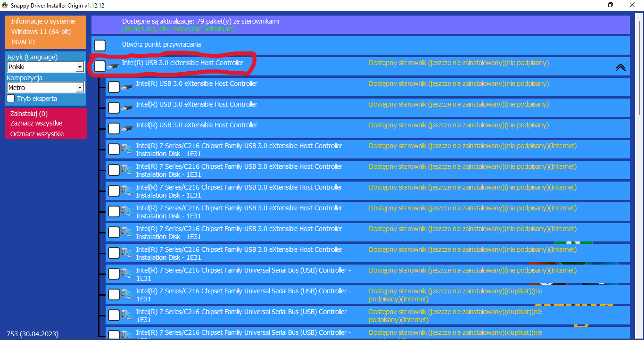Choose Odznacz wszystkie
Image resolution: width=644 pixels, height=340 pixels.
37,134
